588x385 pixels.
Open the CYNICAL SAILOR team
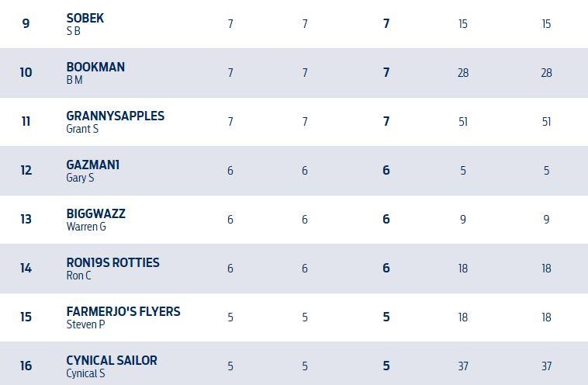112,360
